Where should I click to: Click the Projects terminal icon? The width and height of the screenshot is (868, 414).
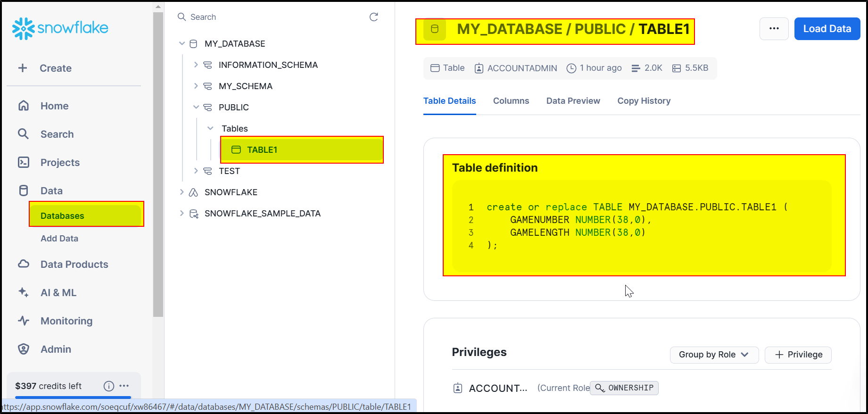coord(24,162)
